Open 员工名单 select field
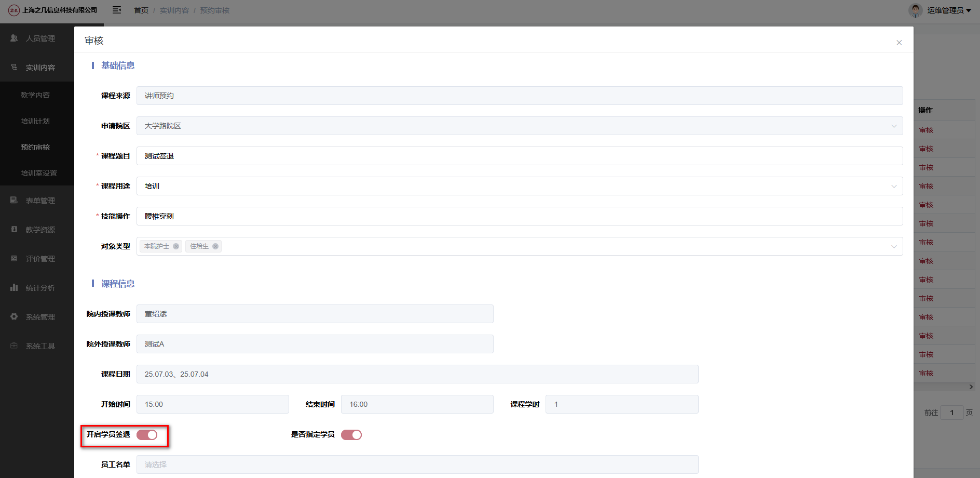Screen dimensions: 980x478 pyautogui.click(x=417, y=464)
